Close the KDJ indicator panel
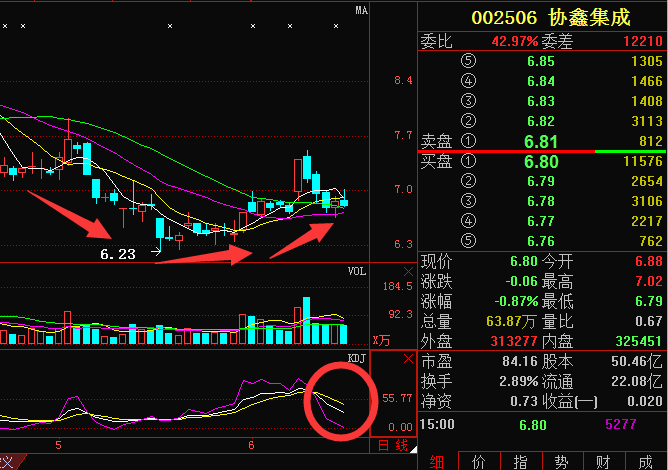 pyautogui.click(x=407, y=359)
